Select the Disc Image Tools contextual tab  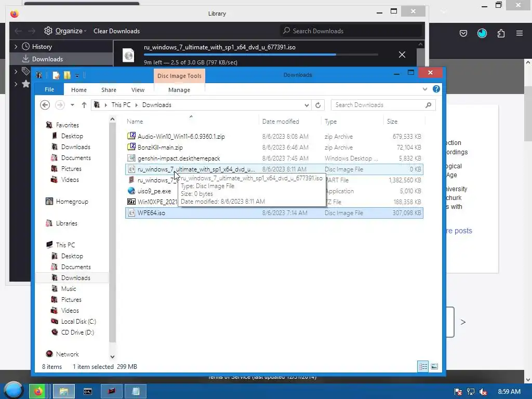click(179, 76)
